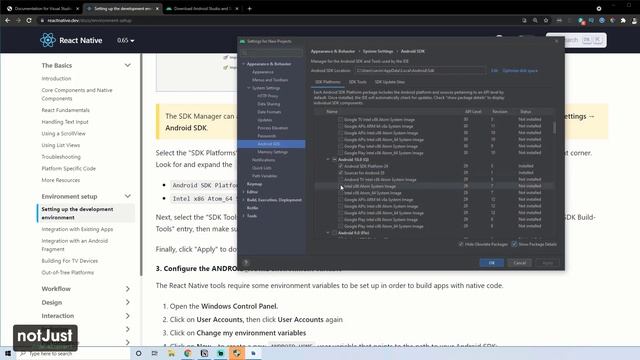Collapse The Basics sidebar section
640x360 pixels.
click(x=127, y=65)
